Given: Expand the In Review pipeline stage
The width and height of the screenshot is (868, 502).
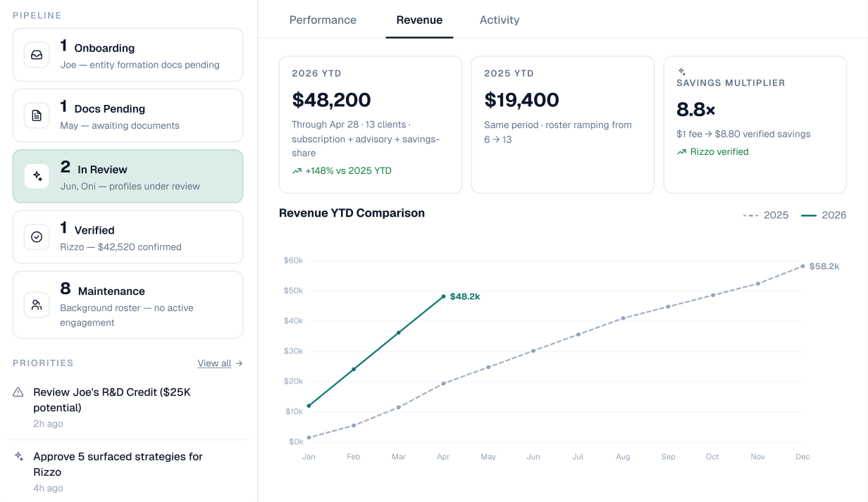Looking at the screenshot, I should tap(128, 176).
